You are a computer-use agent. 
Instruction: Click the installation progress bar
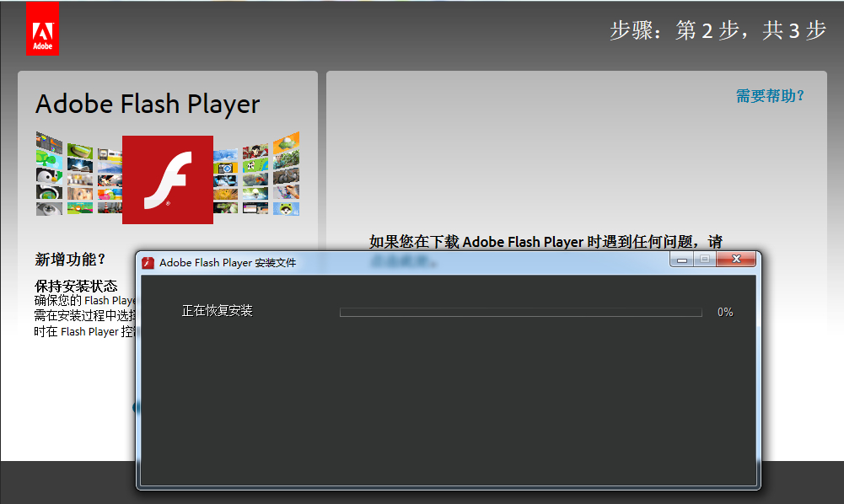pyautogui.click(x=520, y=313)
